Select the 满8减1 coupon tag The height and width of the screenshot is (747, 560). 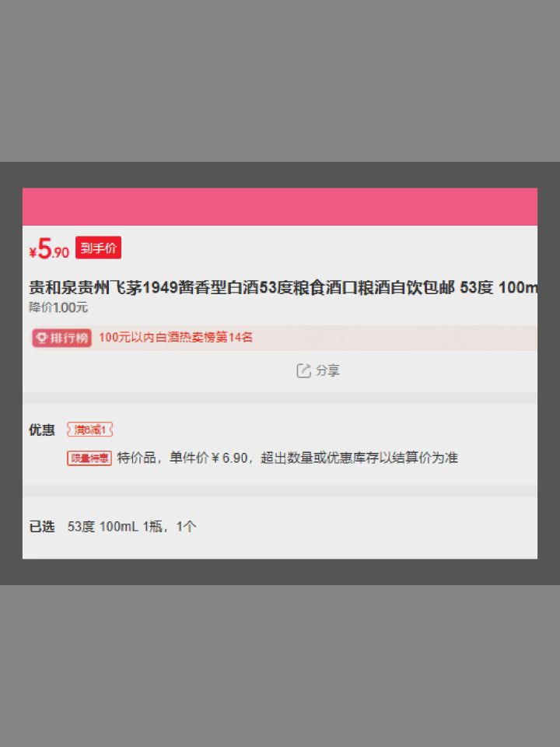click(89, 430)
